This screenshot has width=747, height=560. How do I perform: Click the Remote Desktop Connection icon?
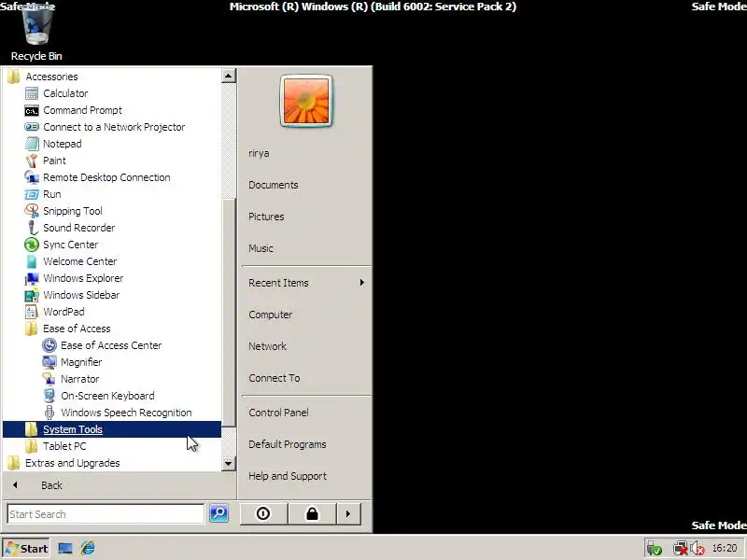(32, 177)
